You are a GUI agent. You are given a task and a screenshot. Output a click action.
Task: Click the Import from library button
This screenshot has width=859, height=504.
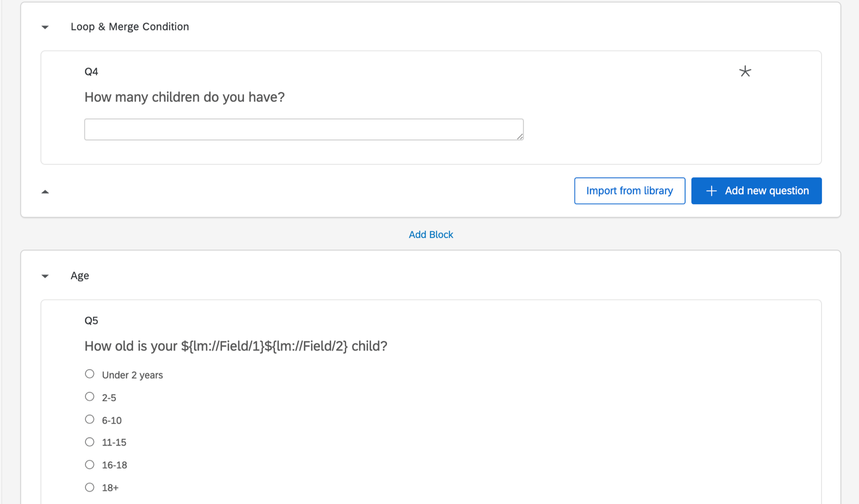coord(629,191)
